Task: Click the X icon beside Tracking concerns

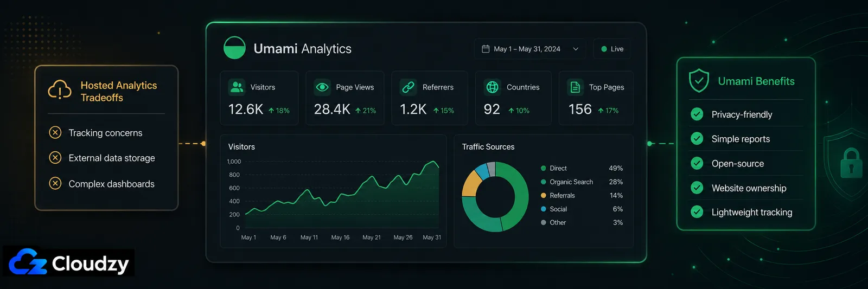Action: 55,132
